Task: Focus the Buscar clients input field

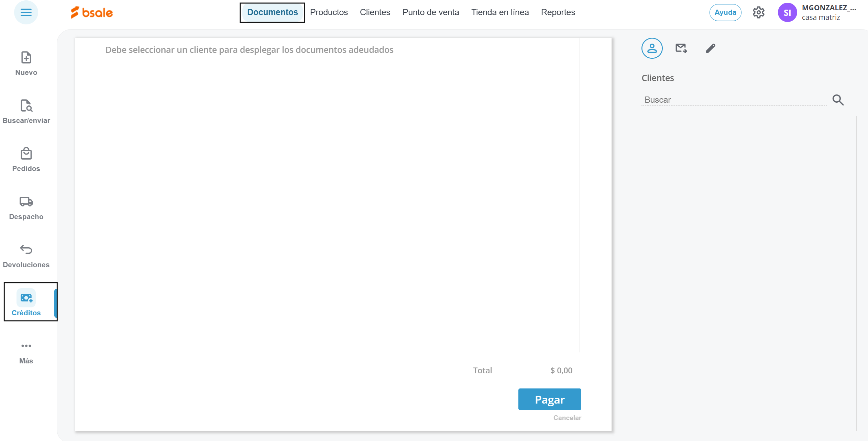Action: pos(734,100)
